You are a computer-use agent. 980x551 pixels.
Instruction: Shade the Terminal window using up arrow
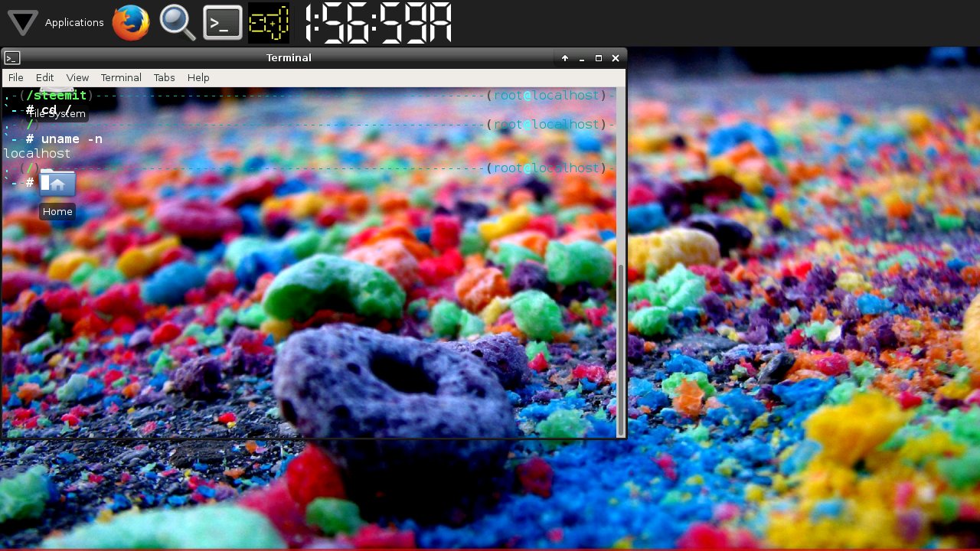(x=565, y=58)
